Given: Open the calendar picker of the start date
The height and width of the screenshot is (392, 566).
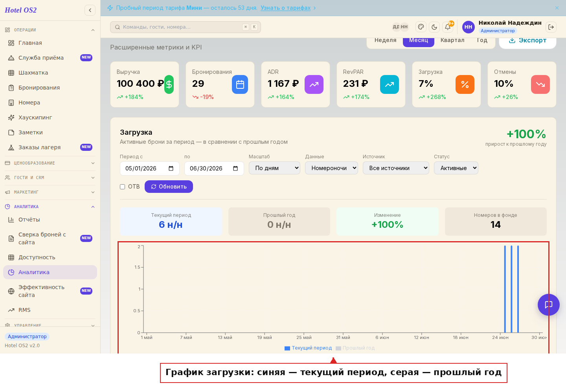Looking at the screenshot, I should pos(171,169).
